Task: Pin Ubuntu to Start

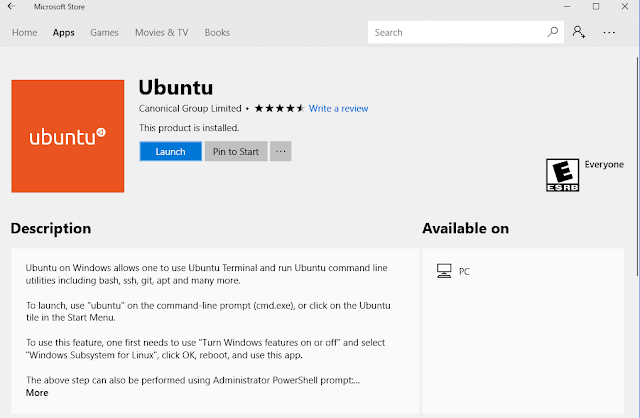Action: (236, 152)
